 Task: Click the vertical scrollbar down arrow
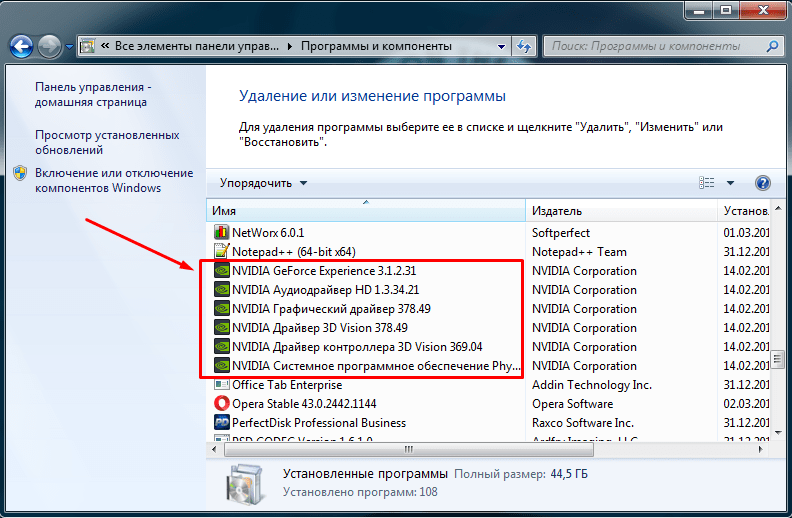[x=778, y=433]
